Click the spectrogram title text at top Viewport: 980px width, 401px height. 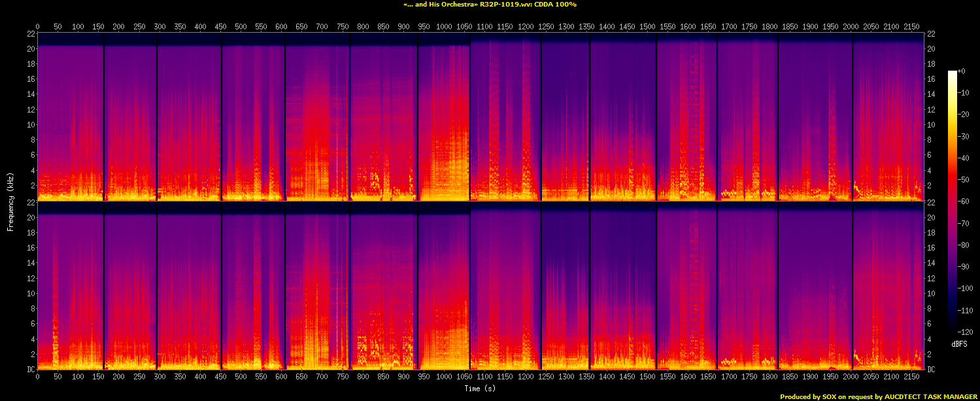(x=490, y=5)
